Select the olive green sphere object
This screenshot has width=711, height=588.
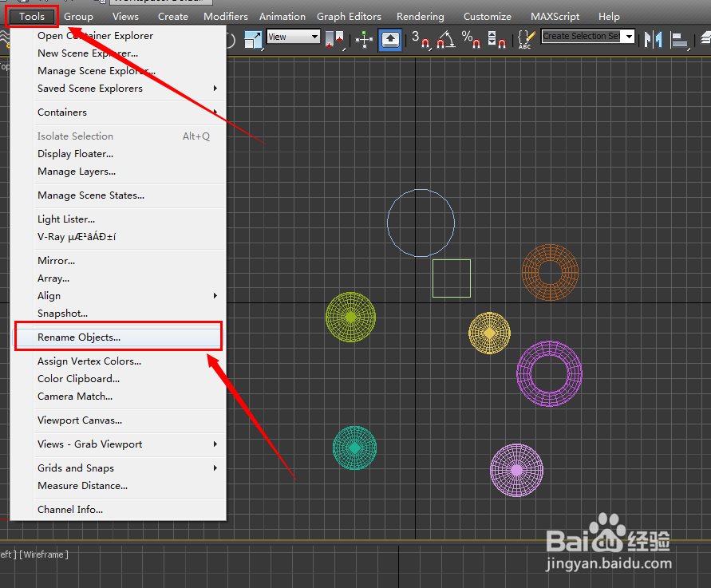tap(350, 317)
